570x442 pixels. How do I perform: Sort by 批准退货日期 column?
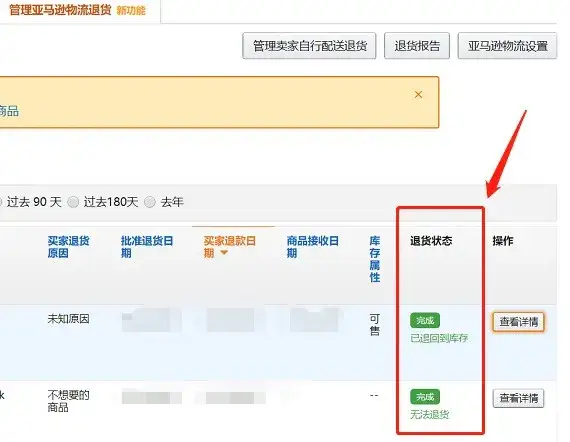[x=147, y=247]
